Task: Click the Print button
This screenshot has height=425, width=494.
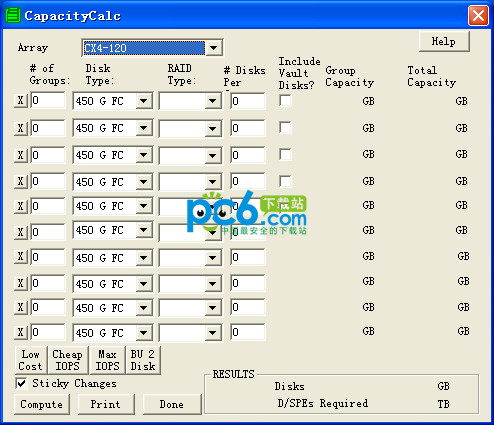Action: click(106, 404)
